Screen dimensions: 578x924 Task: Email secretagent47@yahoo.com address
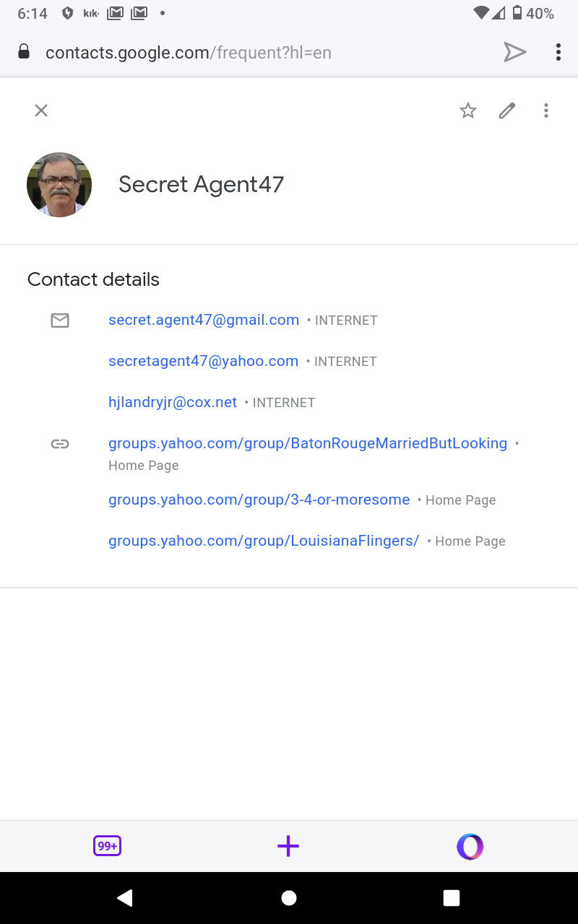203,361
